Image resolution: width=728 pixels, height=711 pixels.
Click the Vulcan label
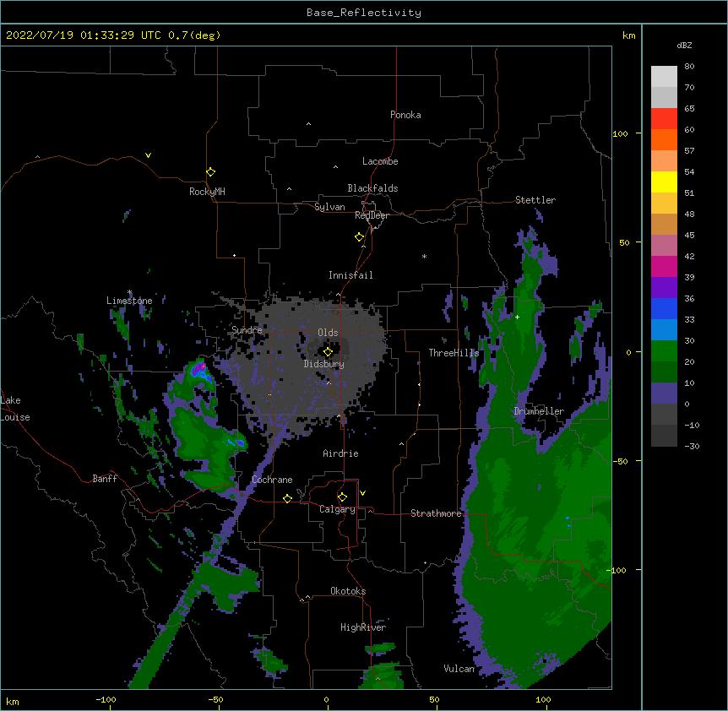tap(459, 669)
